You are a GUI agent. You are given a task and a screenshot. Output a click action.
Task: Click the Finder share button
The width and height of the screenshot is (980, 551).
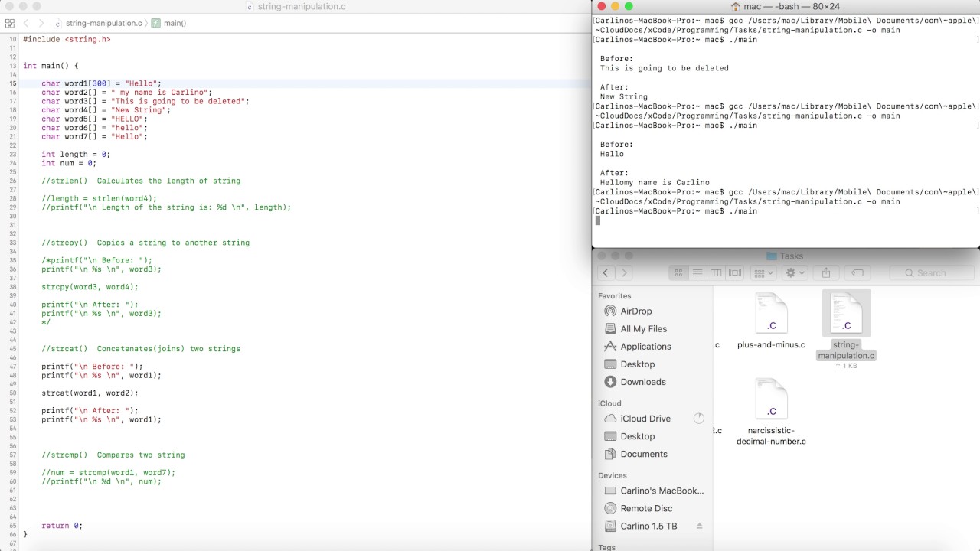coord(826,272)
